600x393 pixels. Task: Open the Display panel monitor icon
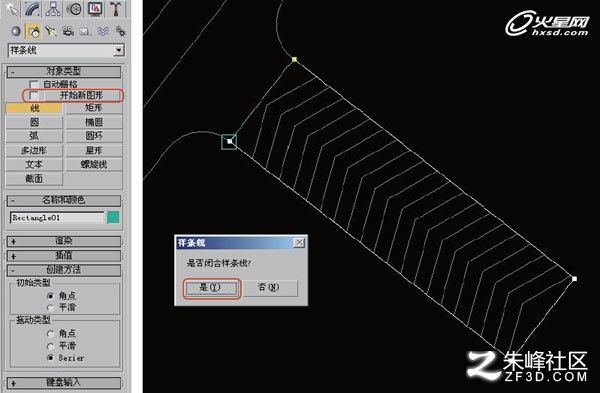pos(95,8)
